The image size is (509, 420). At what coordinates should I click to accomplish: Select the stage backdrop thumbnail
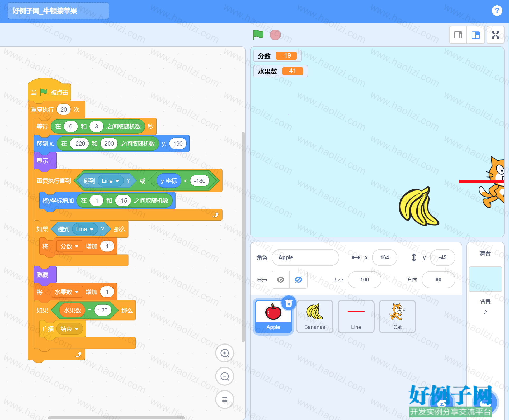[x=485, y=279]
